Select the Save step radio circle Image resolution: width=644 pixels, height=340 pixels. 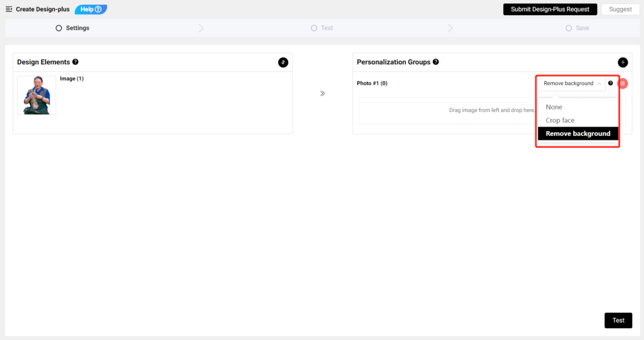[x=569, y=28]
